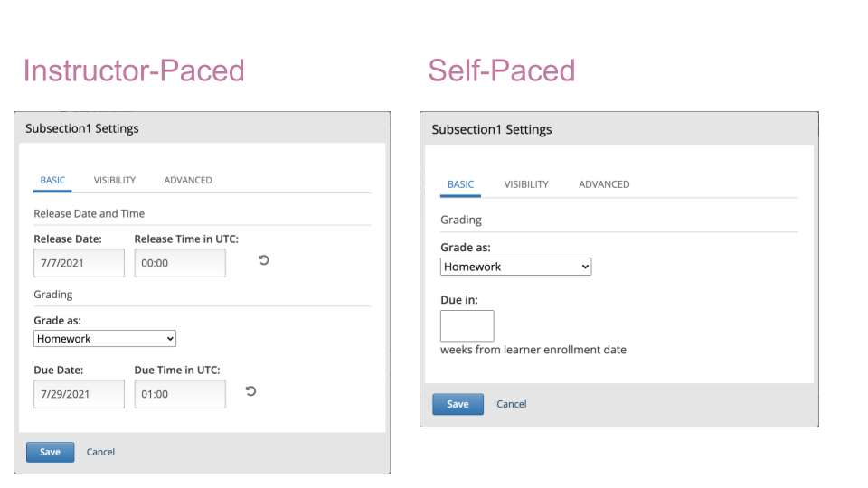
Task: Switch to VISIBILITY tab in Instructor-Paced dialog
Action: (115, 180)
